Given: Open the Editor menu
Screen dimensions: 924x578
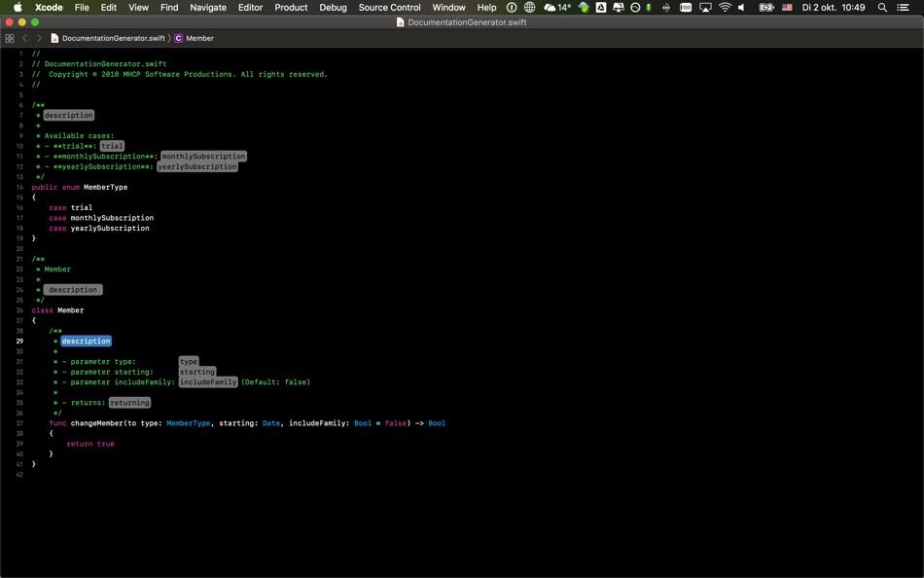Looking at the screenshot, I should pyautogui.click(x=250, y=7).
